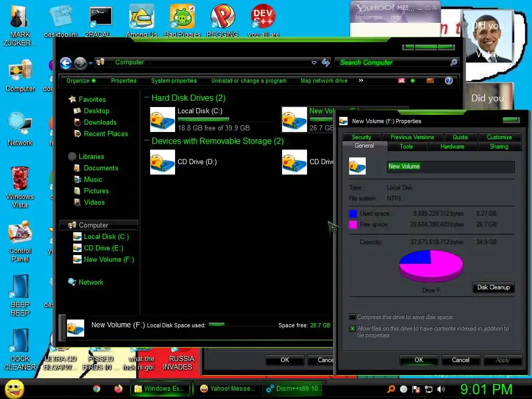Screen dimensions: 532x399
Task: Open Among Us desktop shortcut
Action: coord(141,20)
